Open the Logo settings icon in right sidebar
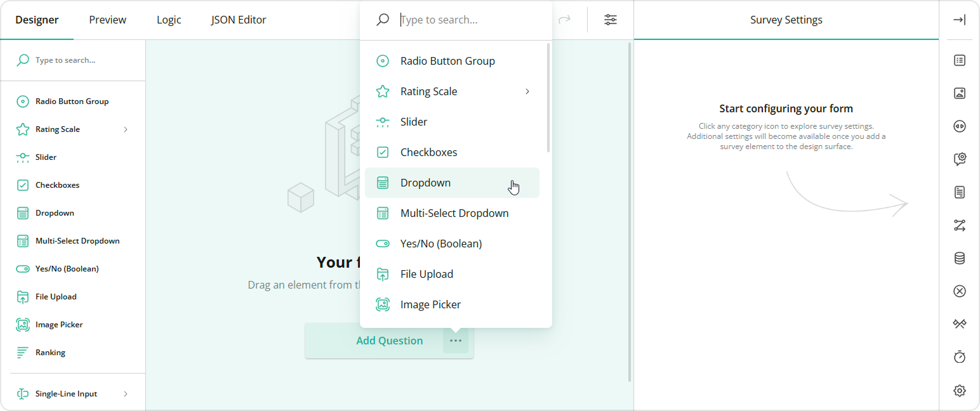Screen dimensions: 980x411 coord(959,93)
